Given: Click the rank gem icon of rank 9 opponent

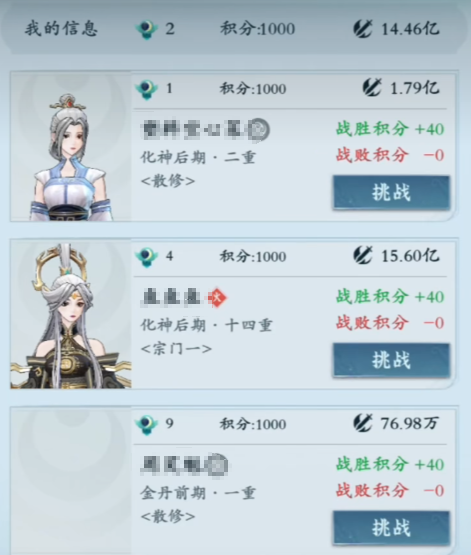Looking at the screenshot, I should [147, 424].
